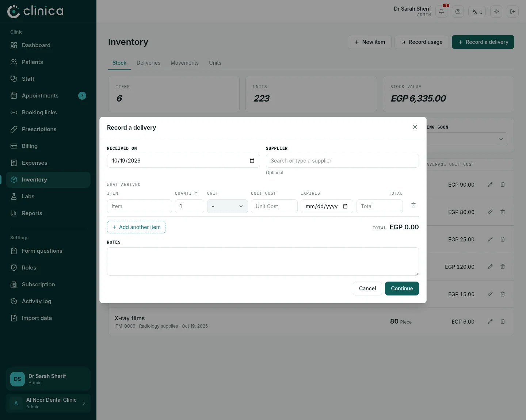The image size is (526, 420).
Task: Go to Labs in sidebar
Action: point(48,196)
